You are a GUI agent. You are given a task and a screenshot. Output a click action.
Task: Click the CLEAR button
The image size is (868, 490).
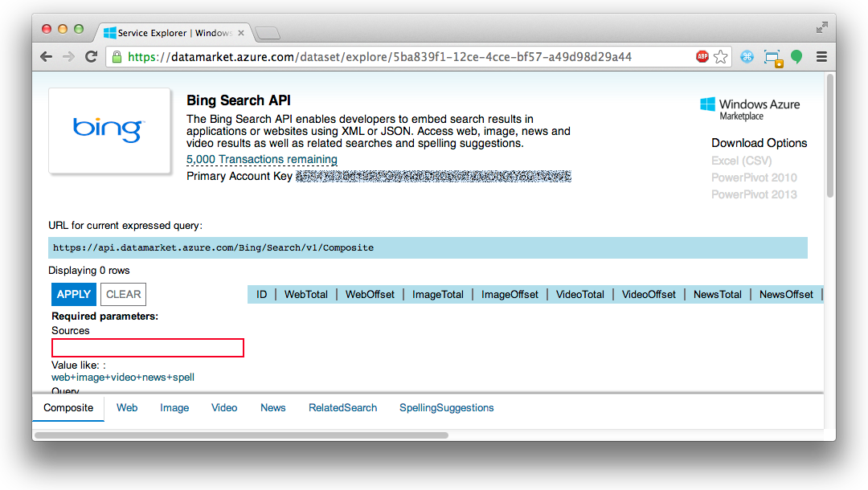coord(124,294)
